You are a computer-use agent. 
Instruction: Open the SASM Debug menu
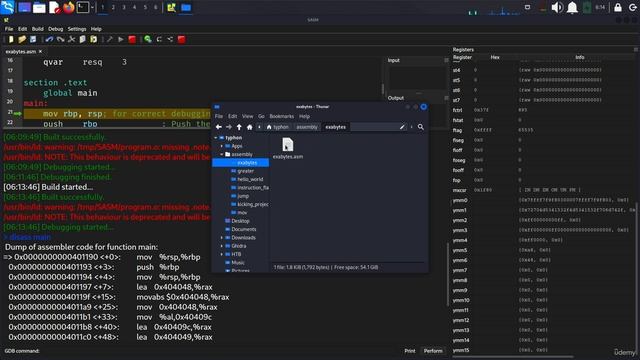pos(56,29)
